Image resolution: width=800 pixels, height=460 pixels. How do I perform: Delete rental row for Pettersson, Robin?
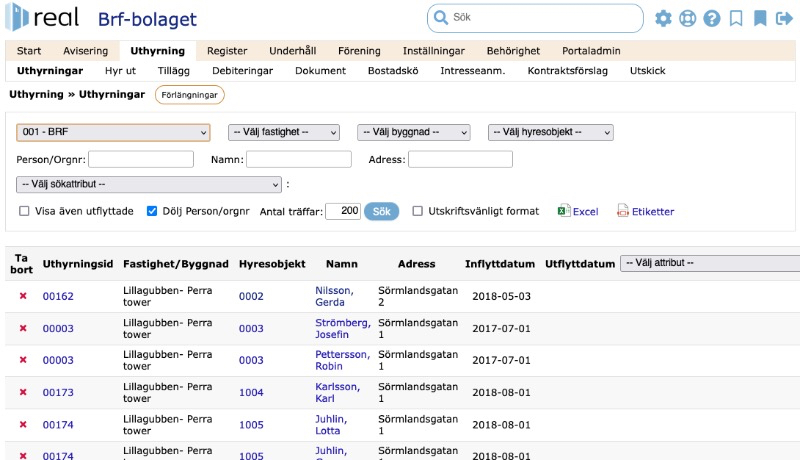(x=23, y=360)
